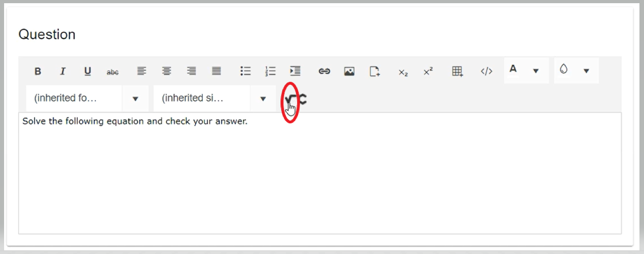Align text to the left
This screenshot has height=254, width=644.
142,71
